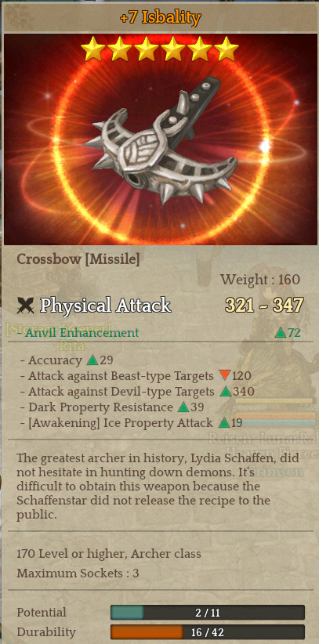Click the green arrow for Dark Property Resistance
319x644 pixels.
(x=183, y=407)
